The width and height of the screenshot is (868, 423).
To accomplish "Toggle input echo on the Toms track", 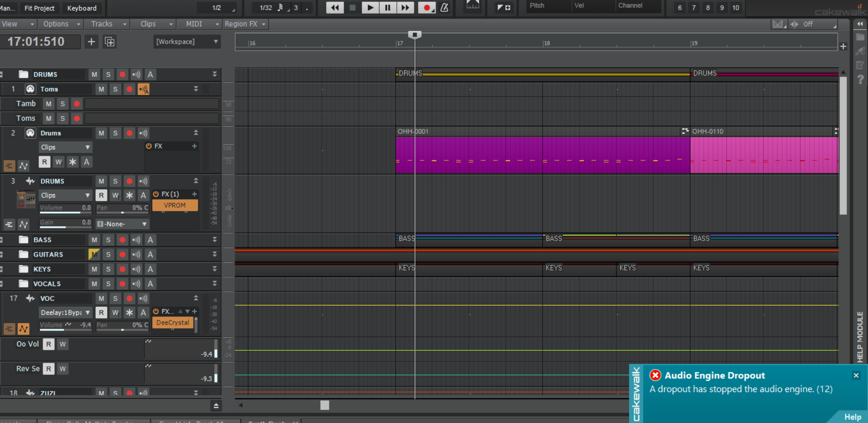I will pyautogui.click(x=143, y=89).
